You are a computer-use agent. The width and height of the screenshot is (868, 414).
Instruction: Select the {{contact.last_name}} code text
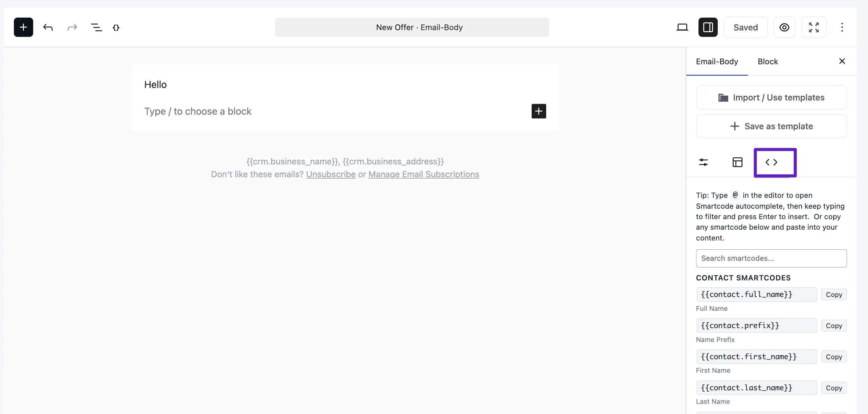pos(757,388)
